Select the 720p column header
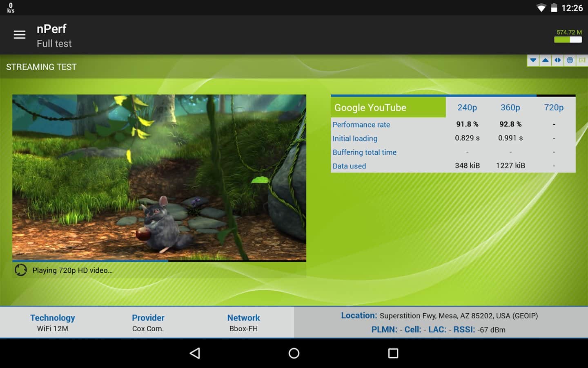The width and height of the screenshot is (588, 368). (554, 108)
